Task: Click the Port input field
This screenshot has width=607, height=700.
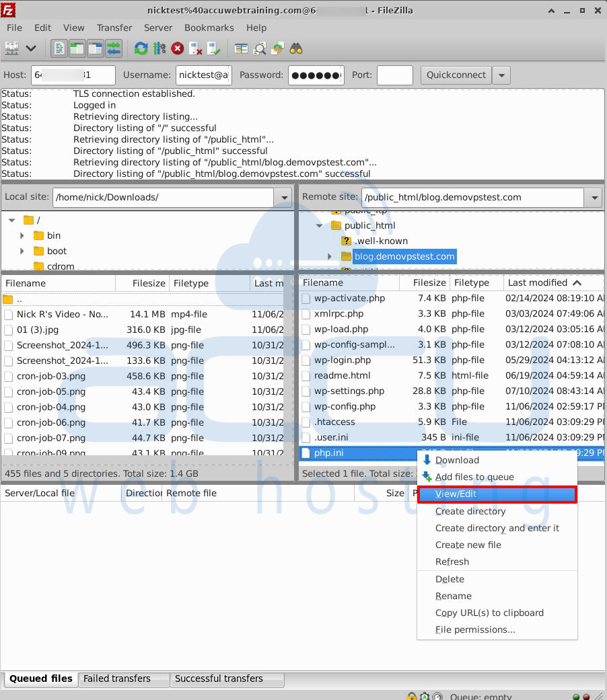Action: coord(395,75)
